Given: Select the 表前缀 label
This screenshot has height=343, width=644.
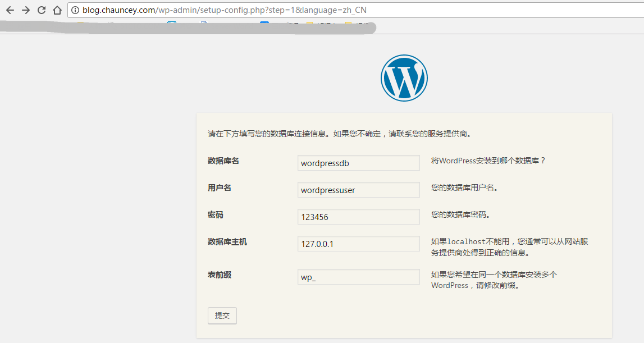Looking at the screenshot, I should tap(220, 275).
